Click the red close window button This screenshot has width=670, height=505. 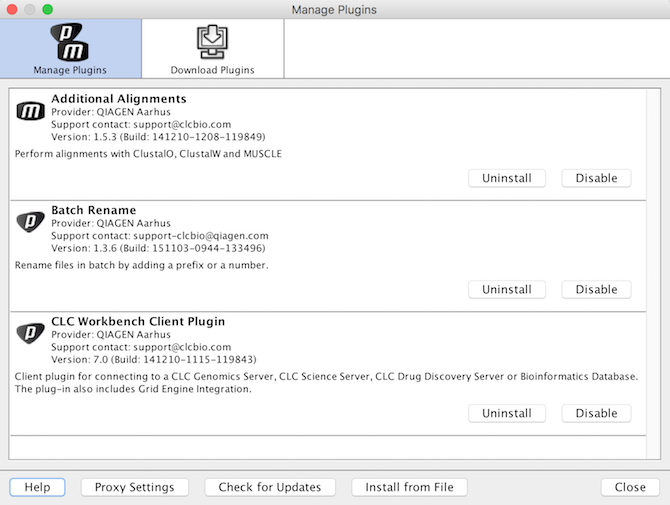coord(12,9)
